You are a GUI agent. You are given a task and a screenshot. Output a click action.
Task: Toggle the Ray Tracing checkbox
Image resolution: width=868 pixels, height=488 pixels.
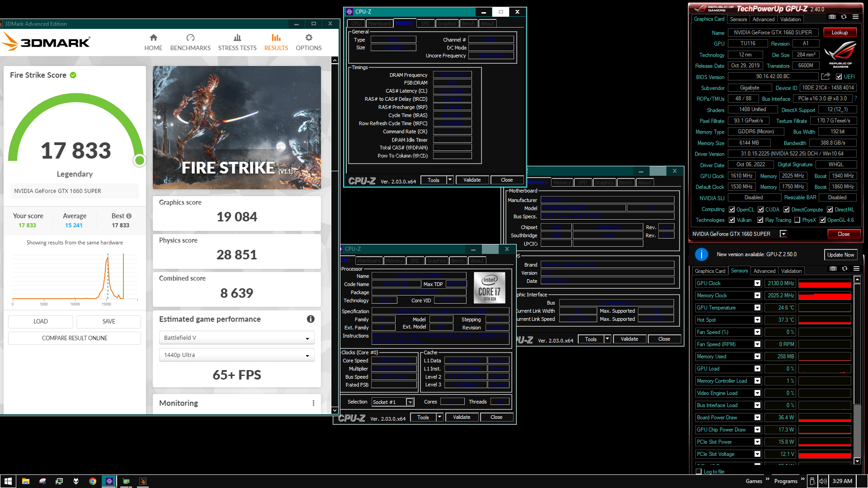760,220
